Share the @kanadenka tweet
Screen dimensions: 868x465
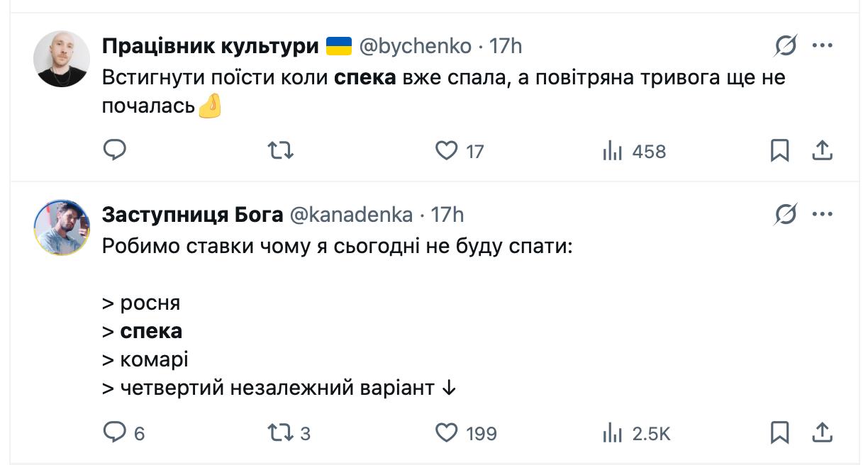click(821, 432)
